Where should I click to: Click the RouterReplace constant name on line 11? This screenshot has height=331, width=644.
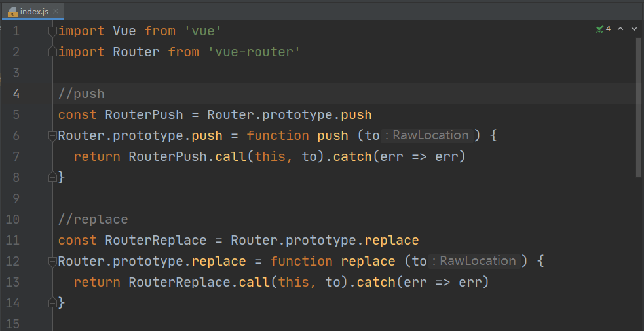click(x=156, y=240)
